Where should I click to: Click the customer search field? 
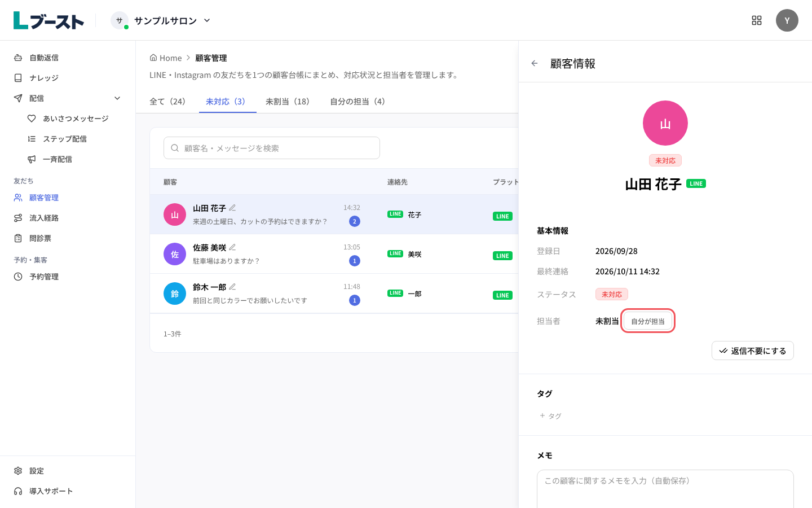[x=272, y=148]
